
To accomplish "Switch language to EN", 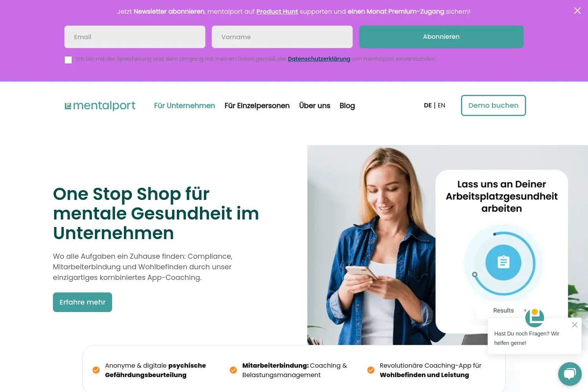I will tap(441, 105).
